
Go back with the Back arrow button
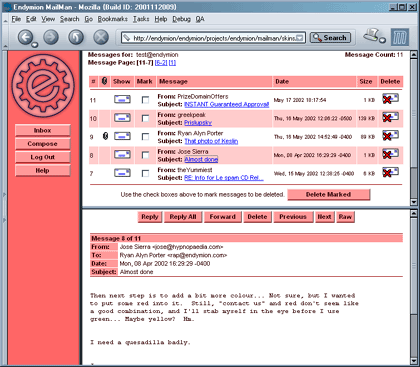[25, 37]
